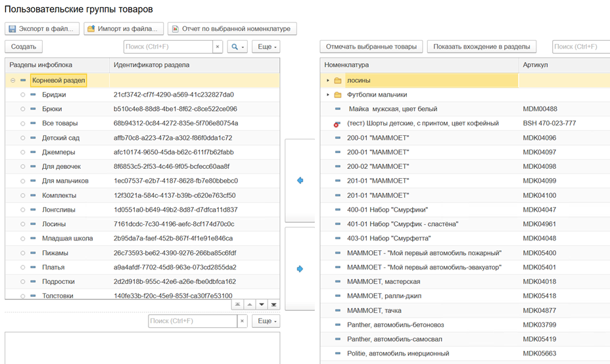This screenshot has height=364, width=610.
Task: Click the лосины folder icon
Action: (338, 81)
